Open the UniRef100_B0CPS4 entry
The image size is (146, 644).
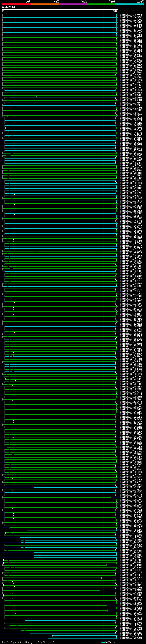click(x=131, y=495)
